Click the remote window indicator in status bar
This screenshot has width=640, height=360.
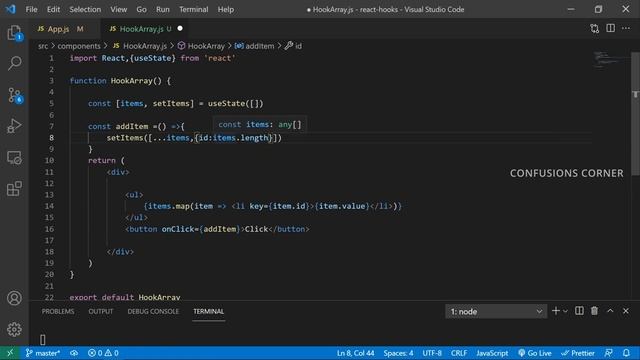pos(10,353)
